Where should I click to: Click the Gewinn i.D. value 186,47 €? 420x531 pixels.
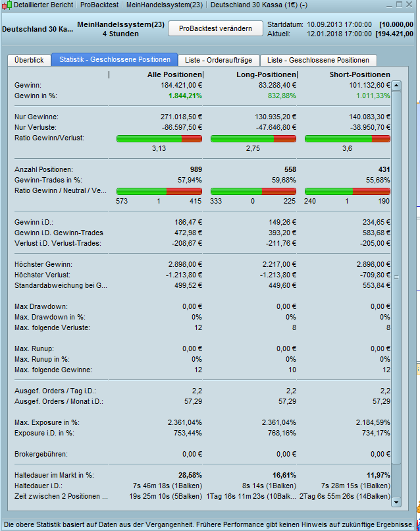tap(188, 222)
